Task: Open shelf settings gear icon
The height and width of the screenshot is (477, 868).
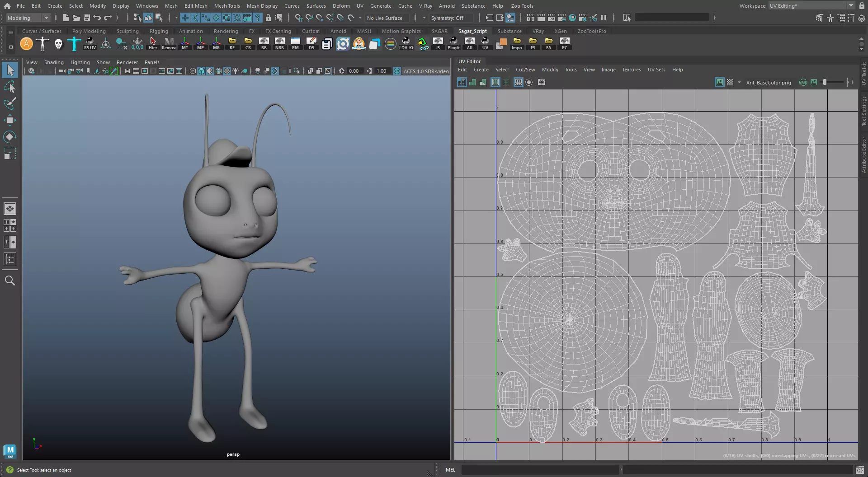Action: point(11,47)
